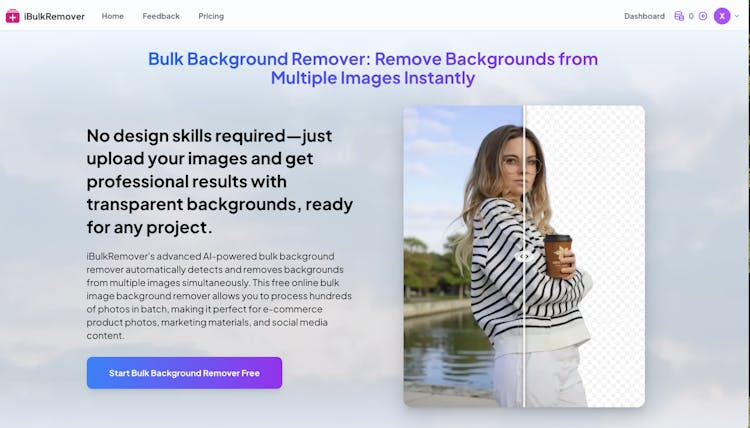This screenshot has width=750, height=428.
Task: Open the Dashboard link
Action: (644, 16)
